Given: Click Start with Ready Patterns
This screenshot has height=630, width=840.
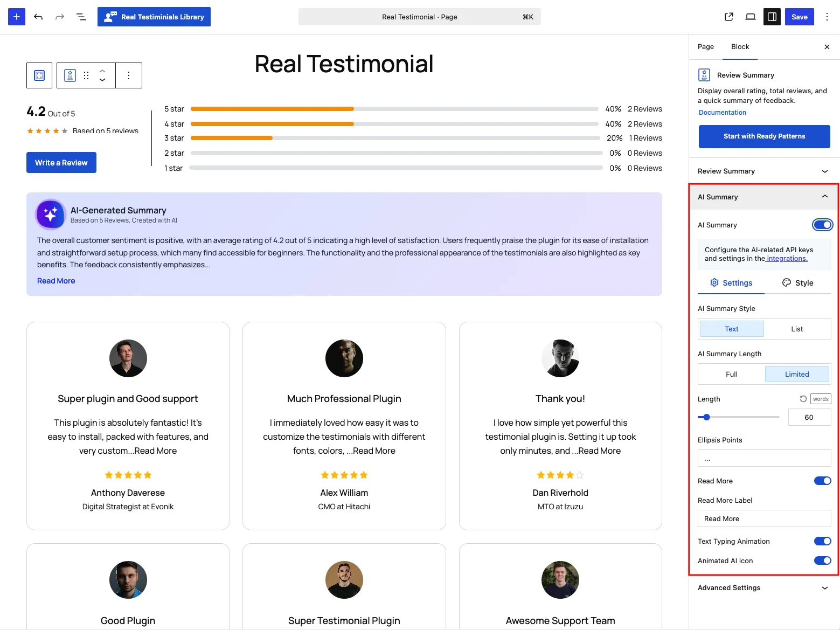Looking at the screenshot, I should [x=765, y=136].
